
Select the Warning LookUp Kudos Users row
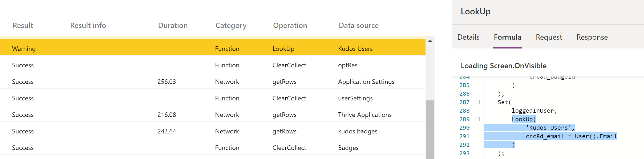pyautogui.click(x=213, y=48)
